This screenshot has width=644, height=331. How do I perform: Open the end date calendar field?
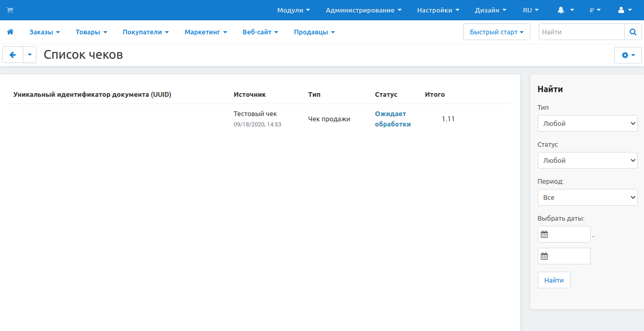[x=564, y=256]
